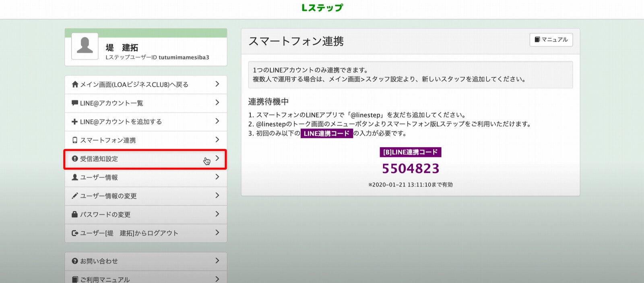644x283 pixels.
Task: Click the Lステップ logo at top
Action: (322, 8)
